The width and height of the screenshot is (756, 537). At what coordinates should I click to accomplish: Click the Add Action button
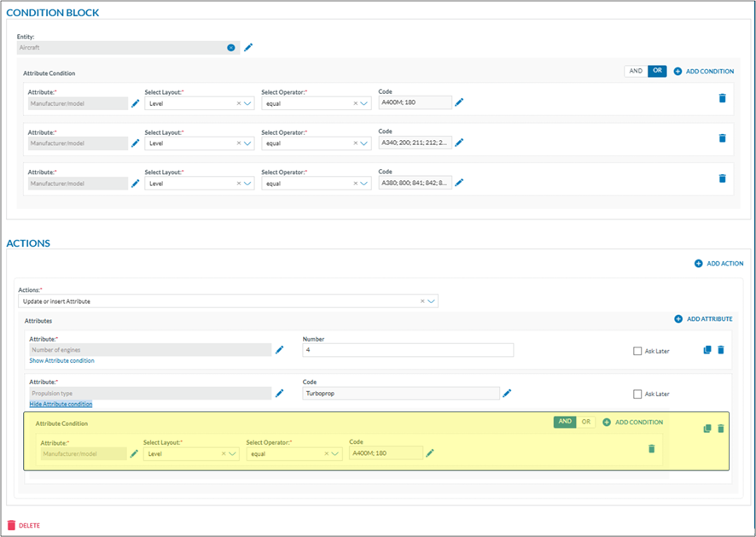click(x=718, y=264)
